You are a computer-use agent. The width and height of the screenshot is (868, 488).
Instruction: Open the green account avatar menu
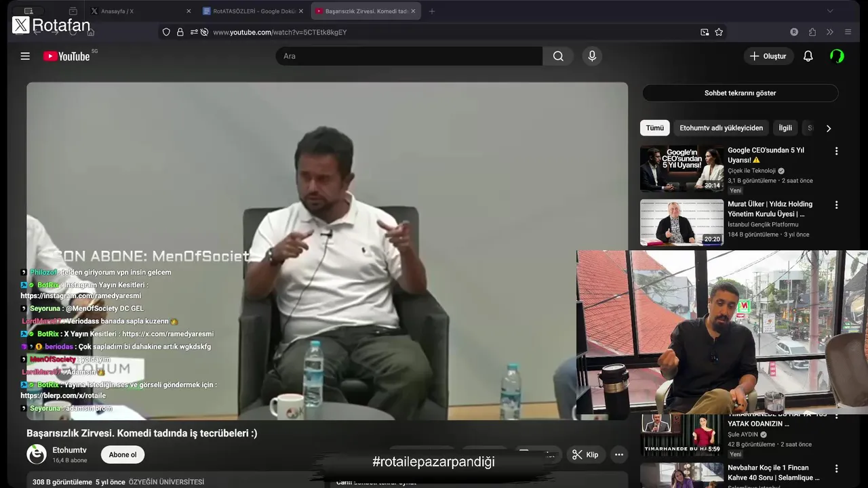pos(837,56)
